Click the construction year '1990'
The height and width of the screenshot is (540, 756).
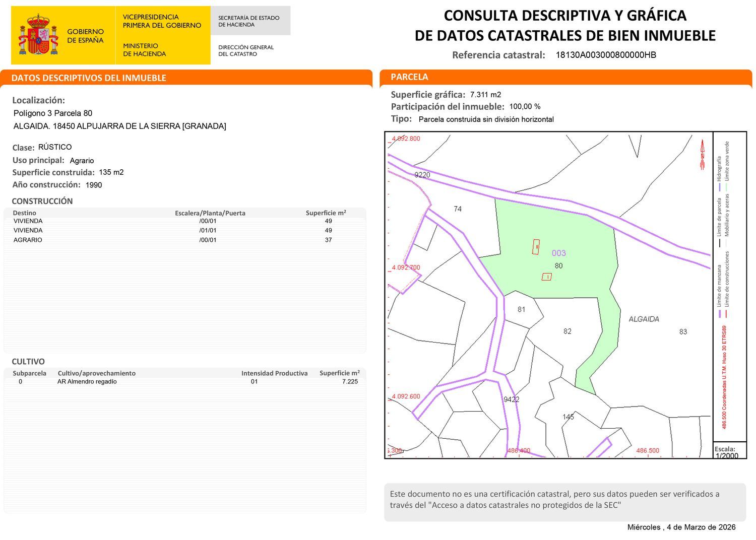coord(94,185)
